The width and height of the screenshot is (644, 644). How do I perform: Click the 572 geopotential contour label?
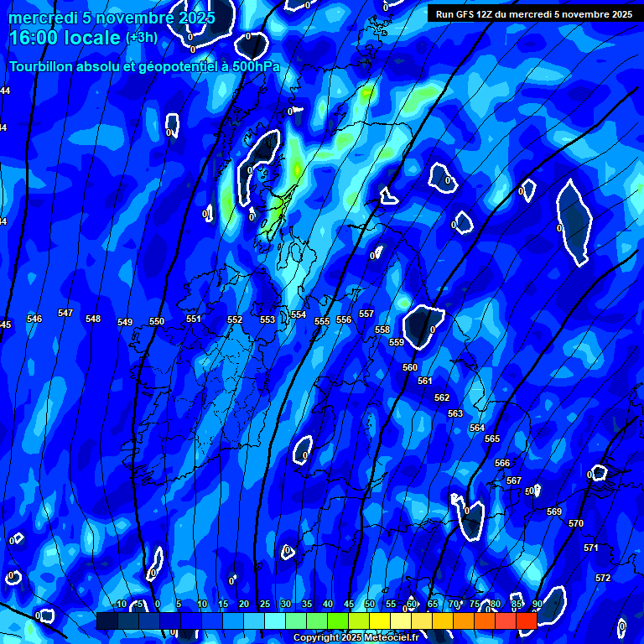click(603, 578)
